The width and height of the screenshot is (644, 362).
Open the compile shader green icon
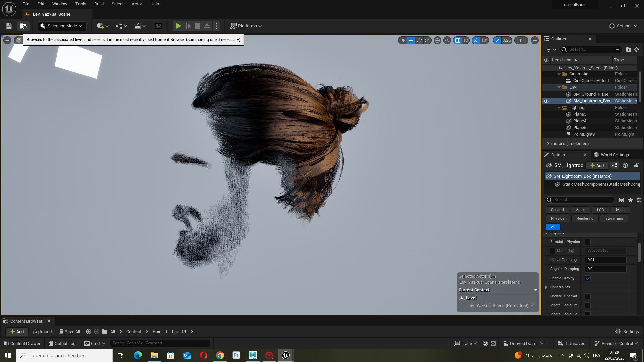tap(159, 26)
